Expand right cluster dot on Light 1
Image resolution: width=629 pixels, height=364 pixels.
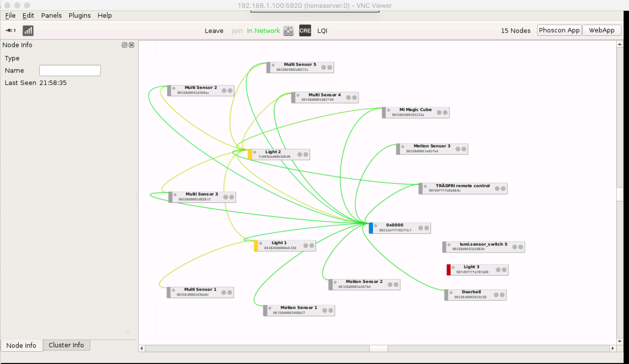click(312, 246)
